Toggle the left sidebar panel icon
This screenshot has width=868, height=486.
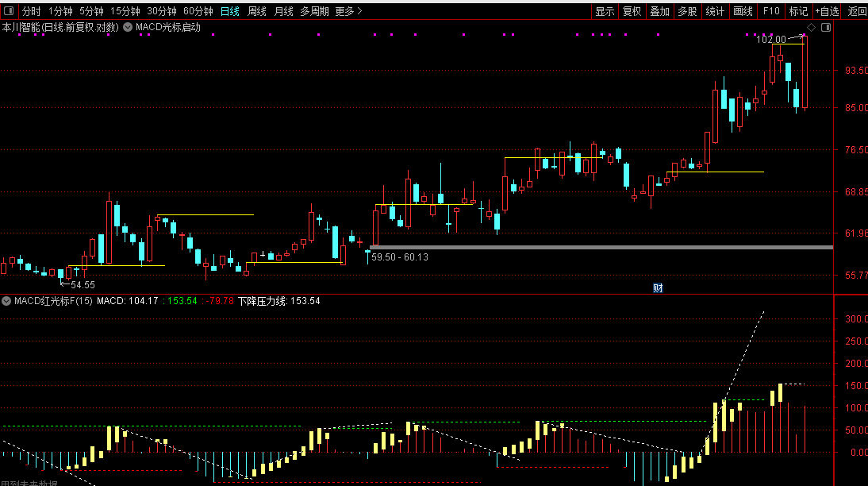point(9,10)
